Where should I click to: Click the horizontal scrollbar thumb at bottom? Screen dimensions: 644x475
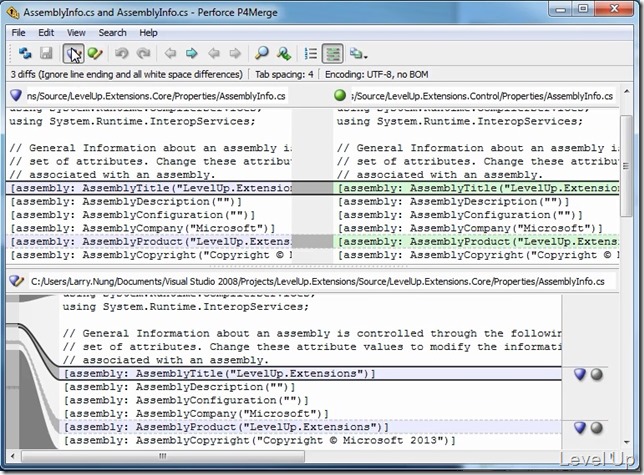pyautogui.click(x=163, y=456)
